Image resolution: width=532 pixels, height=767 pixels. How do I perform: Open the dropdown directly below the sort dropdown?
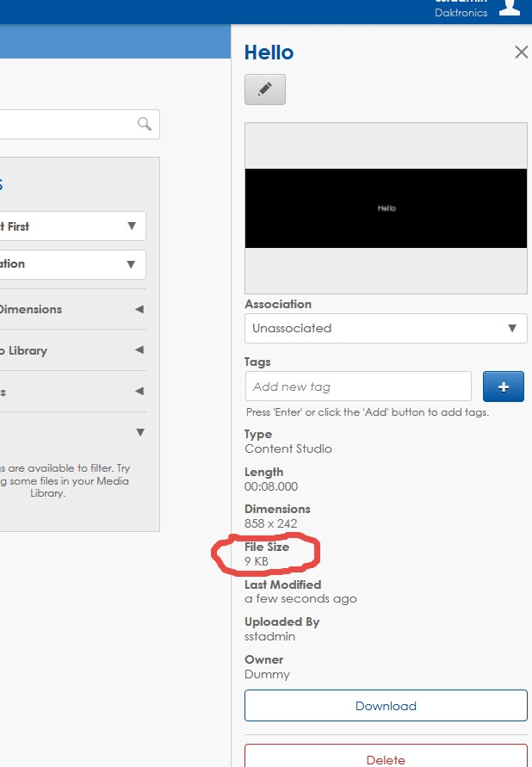coord(72,264)
